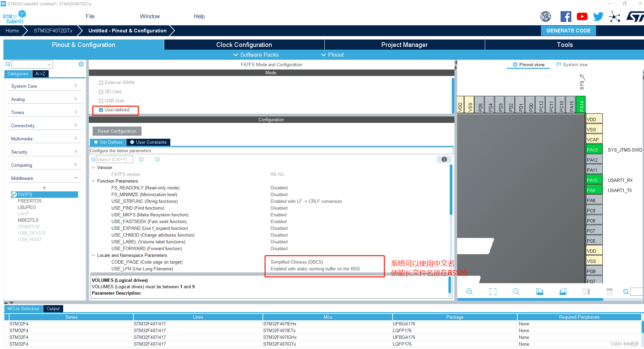This screenshot has height=349, width=644.
Task: Click the parameter info icon
Action: pyautogui.click(x=444, y=159)
